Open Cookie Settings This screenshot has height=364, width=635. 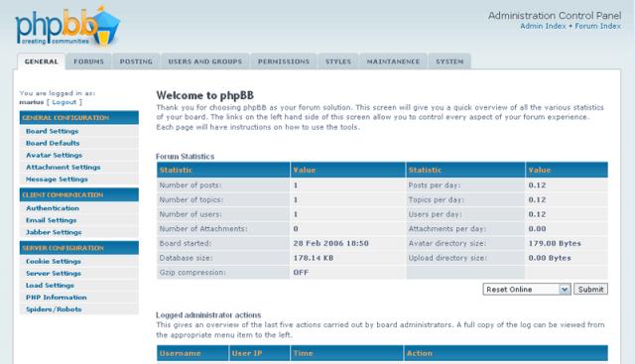(54, 262)
